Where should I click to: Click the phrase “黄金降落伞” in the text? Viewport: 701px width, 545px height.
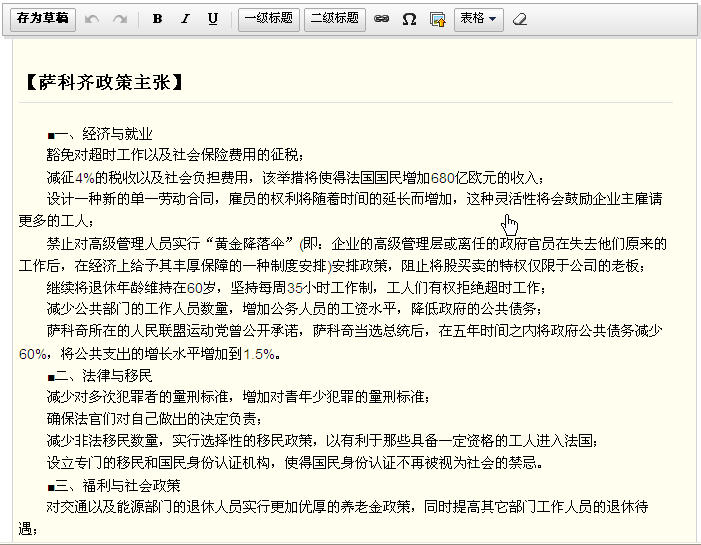point(249,244)
